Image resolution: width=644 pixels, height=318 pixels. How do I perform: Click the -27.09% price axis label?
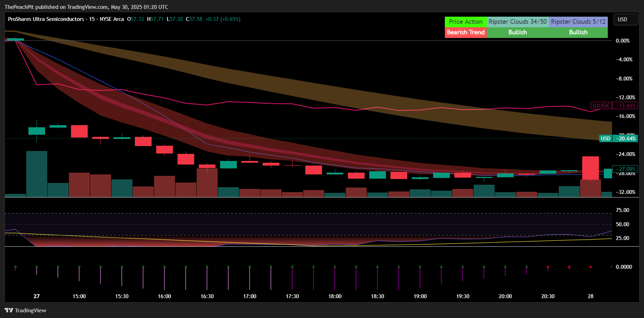[x=626, y=169]
